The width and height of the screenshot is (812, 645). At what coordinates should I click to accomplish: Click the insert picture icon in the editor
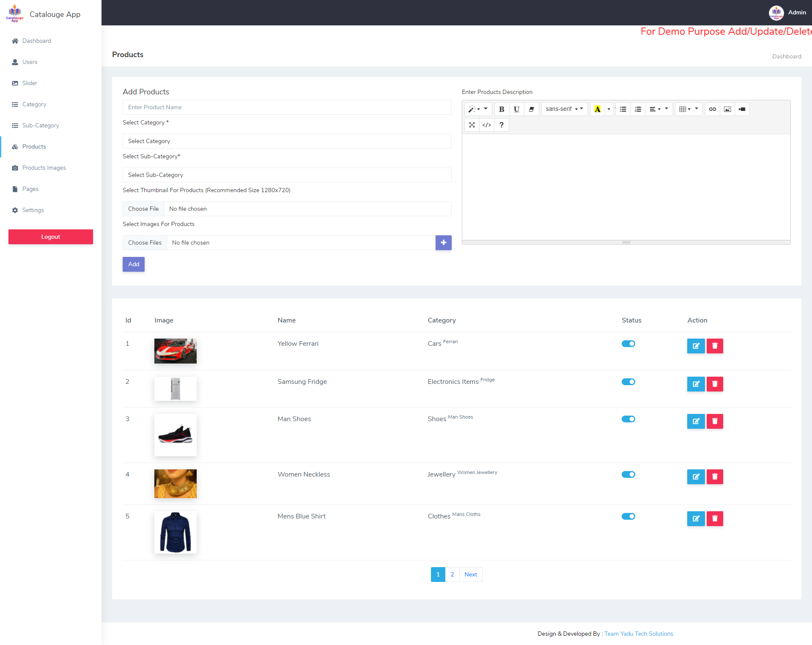click(727, 109)
